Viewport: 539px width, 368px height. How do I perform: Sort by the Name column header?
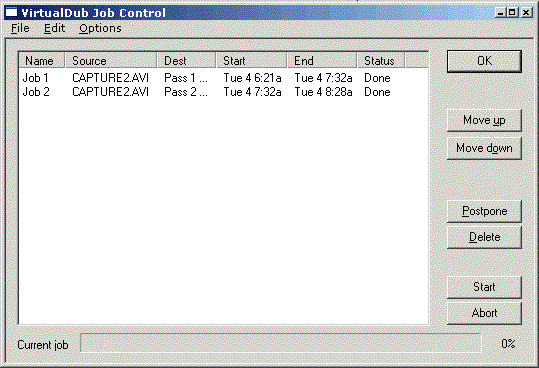42,60
